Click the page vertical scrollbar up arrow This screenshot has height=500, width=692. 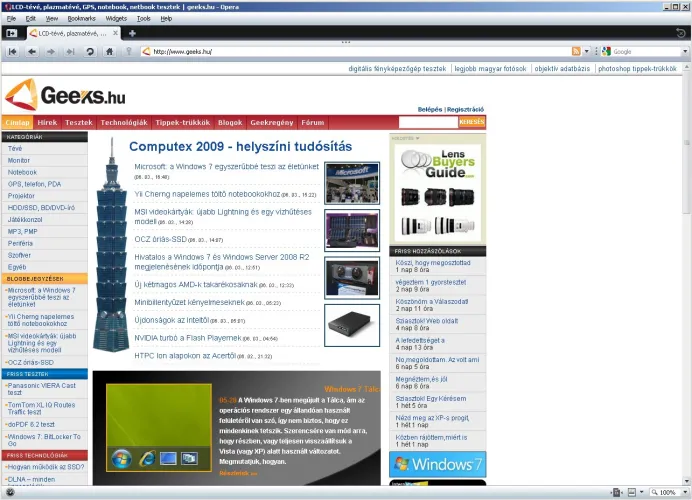point(687,67)
